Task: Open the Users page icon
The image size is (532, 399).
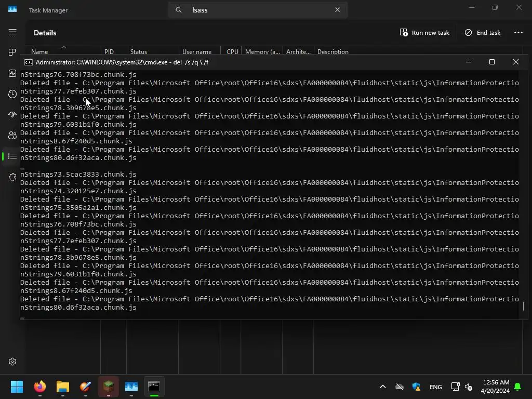Action: [x=12, y=136]
